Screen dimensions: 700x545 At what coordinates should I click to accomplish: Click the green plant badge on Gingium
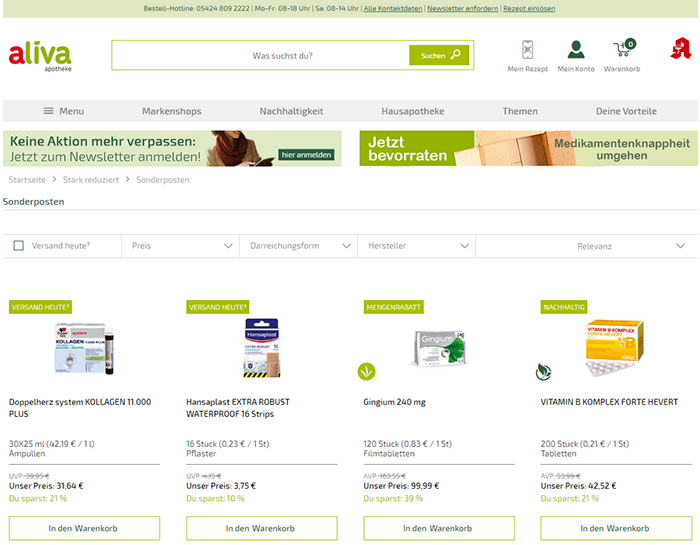click(367, 371)
